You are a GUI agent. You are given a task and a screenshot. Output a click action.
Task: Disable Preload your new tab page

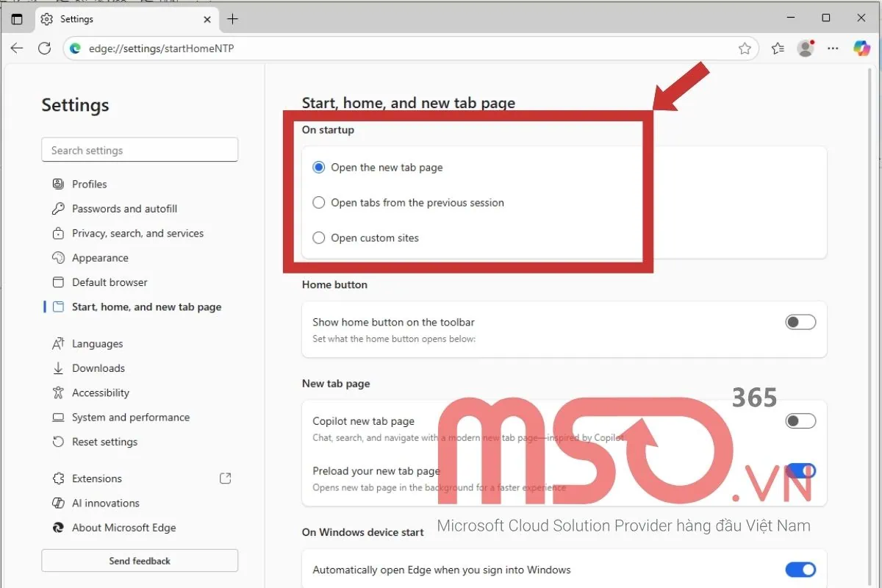click(x=800, y=470)
